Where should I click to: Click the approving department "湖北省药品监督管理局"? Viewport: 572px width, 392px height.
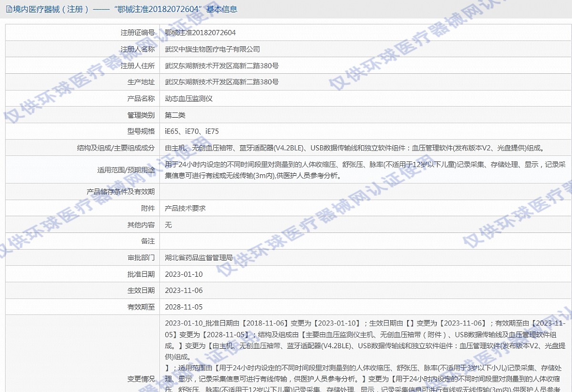click(199, 257)
